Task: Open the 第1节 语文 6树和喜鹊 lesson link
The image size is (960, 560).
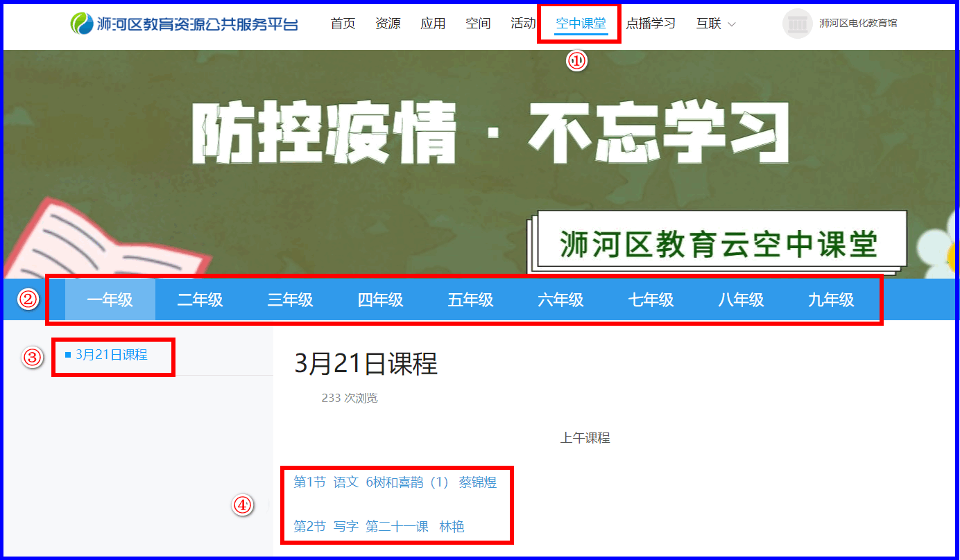Action: [395, 482]
